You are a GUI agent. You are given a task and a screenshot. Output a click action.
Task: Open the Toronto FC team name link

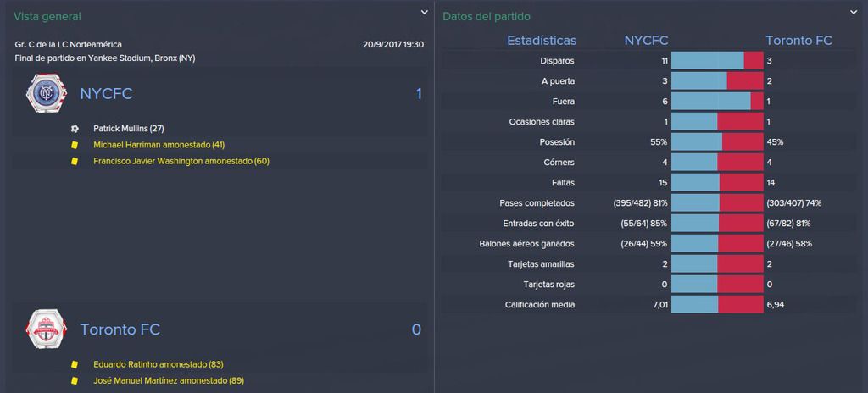tap(120, 329)
